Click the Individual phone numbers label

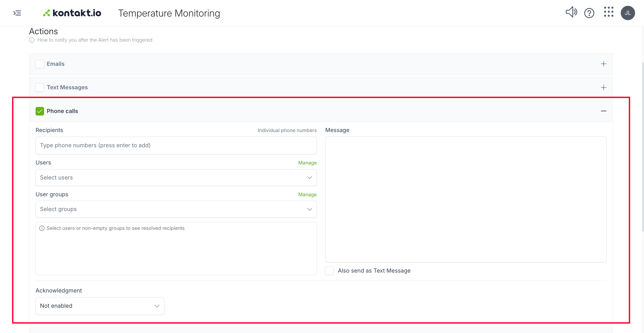[x=287, y=130]
